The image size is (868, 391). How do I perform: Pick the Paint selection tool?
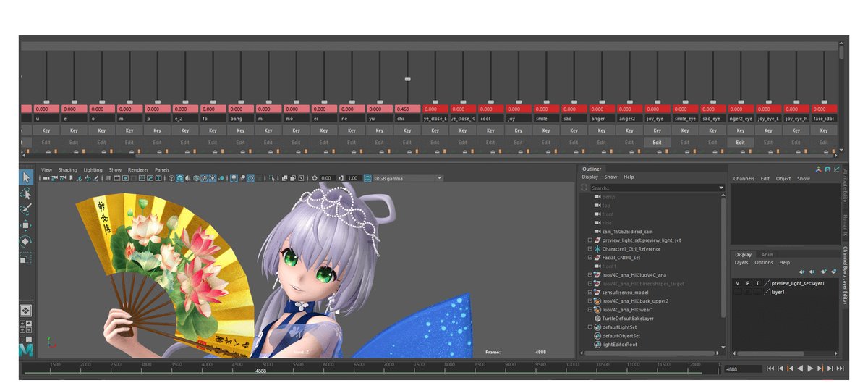[26, 209]
